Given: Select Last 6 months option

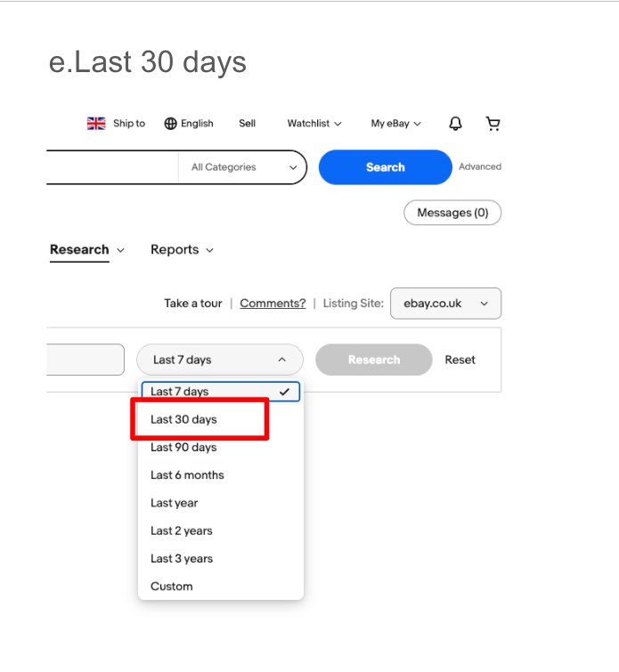Looking at the screenshot, I should [187, 475].
